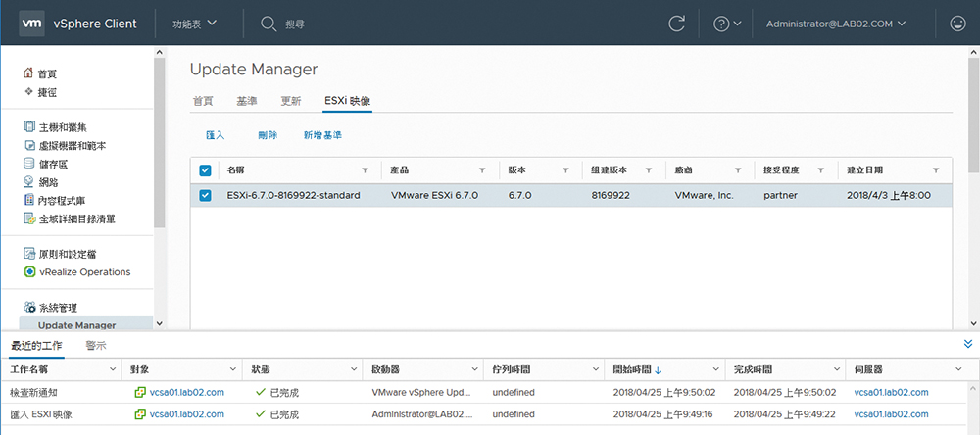The height and width of the screenshot is (435, 980).
Task: Click the main content scrollbar up arrow
Action: 973,52
